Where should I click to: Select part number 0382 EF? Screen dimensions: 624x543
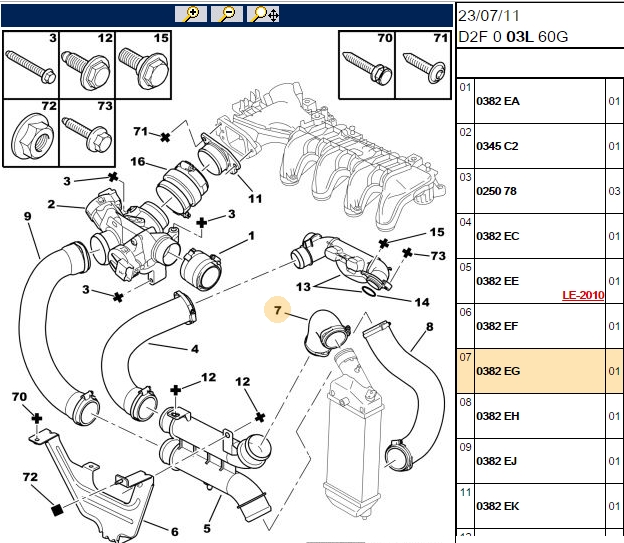point(497,326)
